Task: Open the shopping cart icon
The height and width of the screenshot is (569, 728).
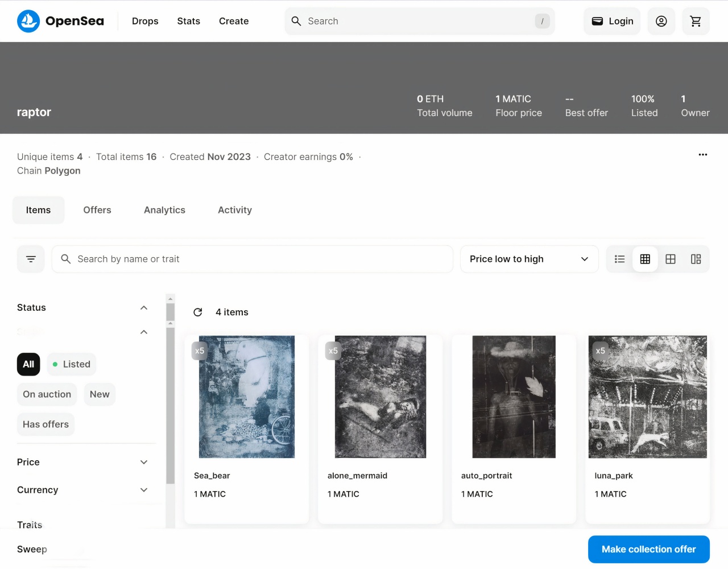Action: coord(695,21)
